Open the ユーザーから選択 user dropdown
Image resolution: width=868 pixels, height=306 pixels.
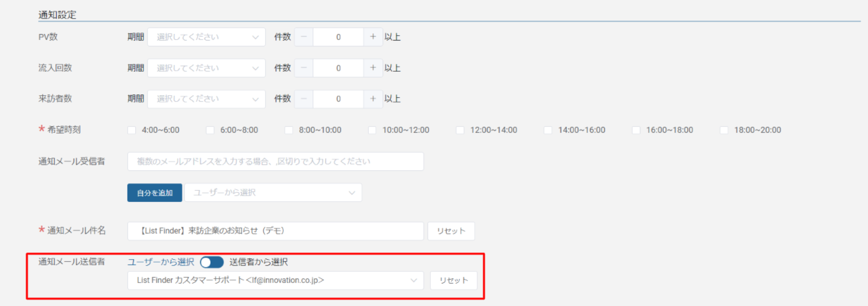[273, 193]
